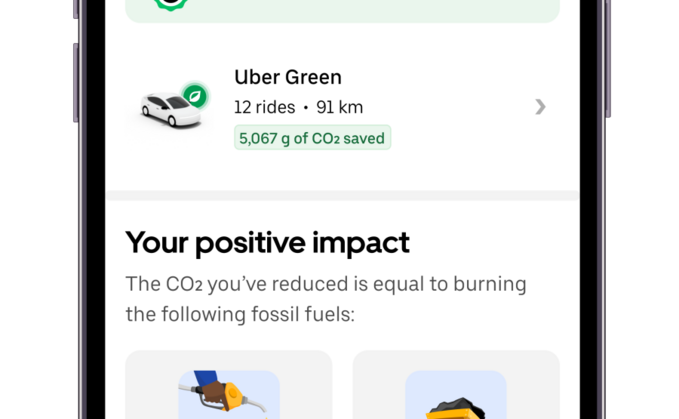Viewport: 679px width, 419px height.
Task: Tap the green seal badge in the top banner
Action: (x=171, y=4)
